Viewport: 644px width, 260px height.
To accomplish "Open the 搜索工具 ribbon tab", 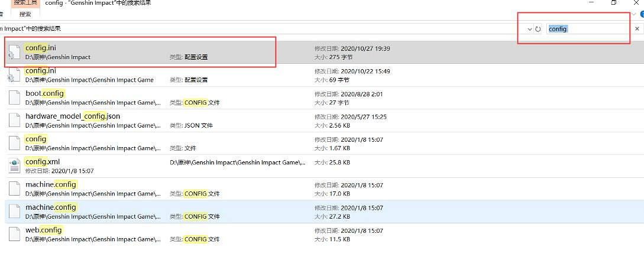I will click(25, 3).
